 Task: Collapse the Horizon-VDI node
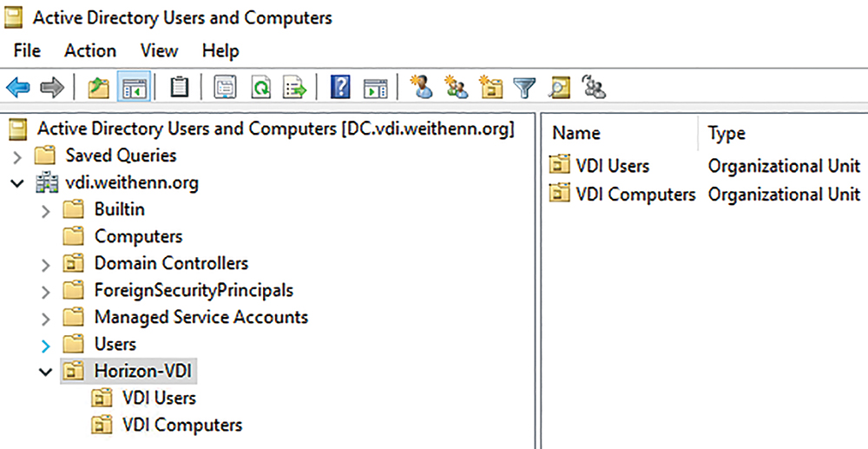pyautogui.click(x=46, y=372)
